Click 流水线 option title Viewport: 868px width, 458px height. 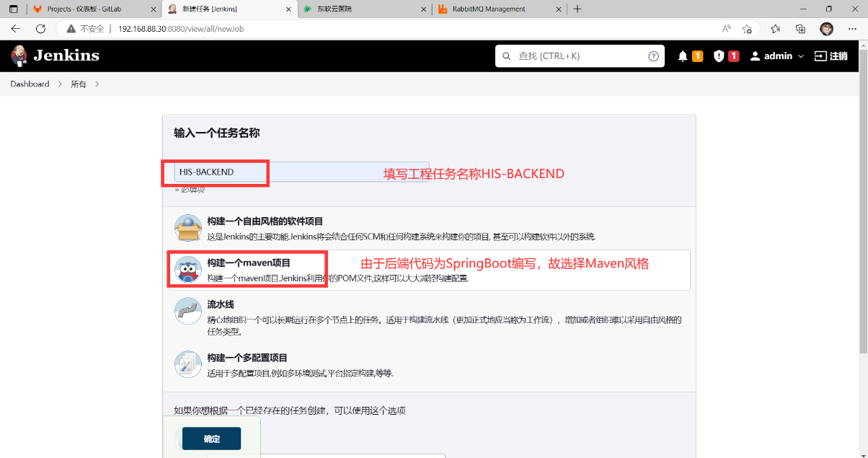(221, 305)
